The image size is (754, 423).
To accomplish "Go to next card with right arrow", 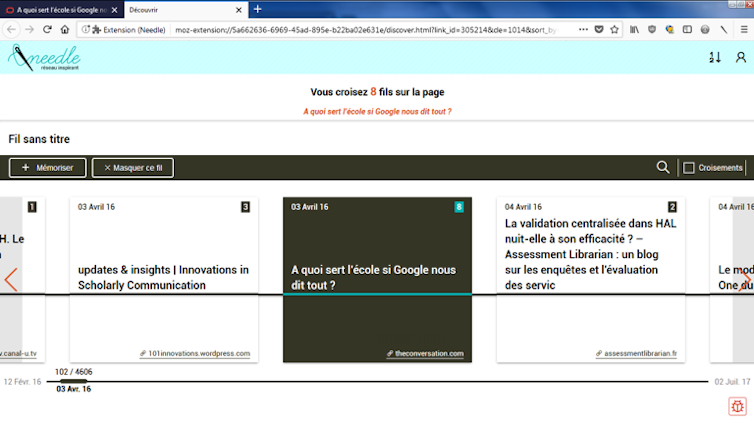I will pos(745,280).
